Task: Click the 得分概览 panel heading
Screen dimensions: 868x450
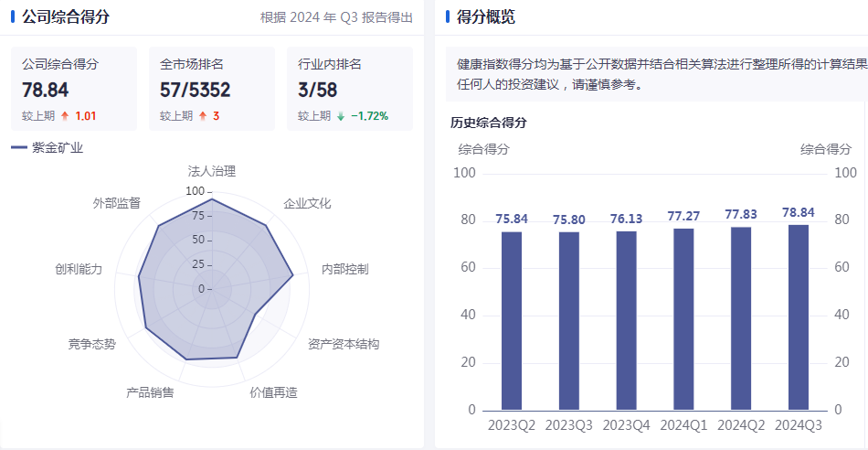Action: point(486,16)
